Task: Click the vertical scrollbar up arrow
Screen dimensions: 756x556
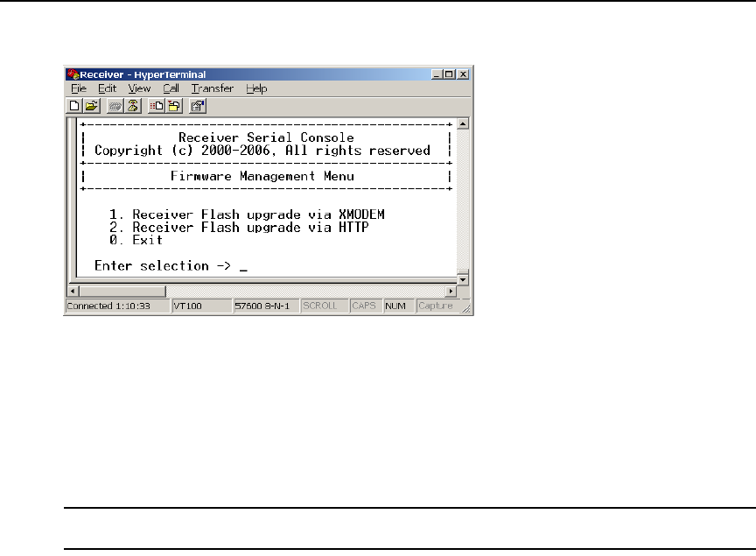Action: 463,124
